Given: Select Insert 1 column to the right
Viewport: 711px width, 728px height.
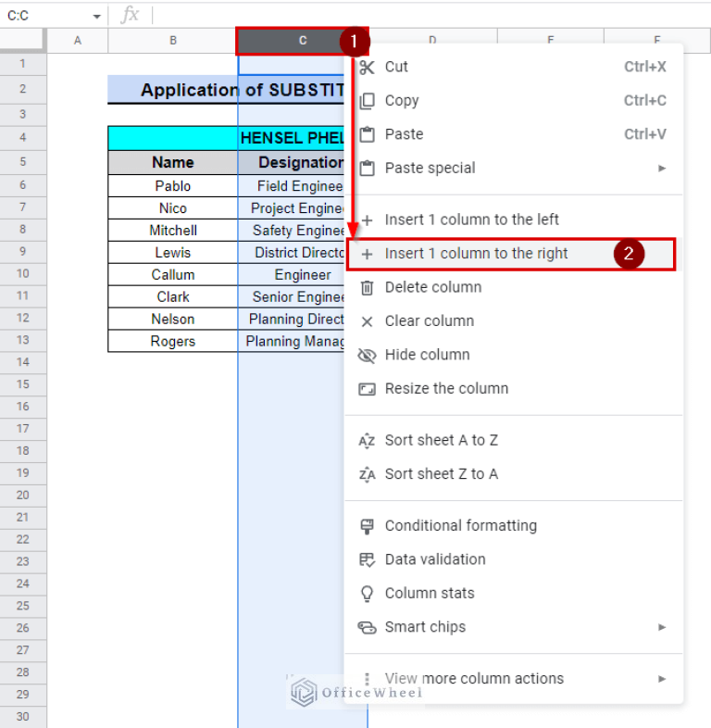Looking at the screenshot, I should tap(511, 254).
